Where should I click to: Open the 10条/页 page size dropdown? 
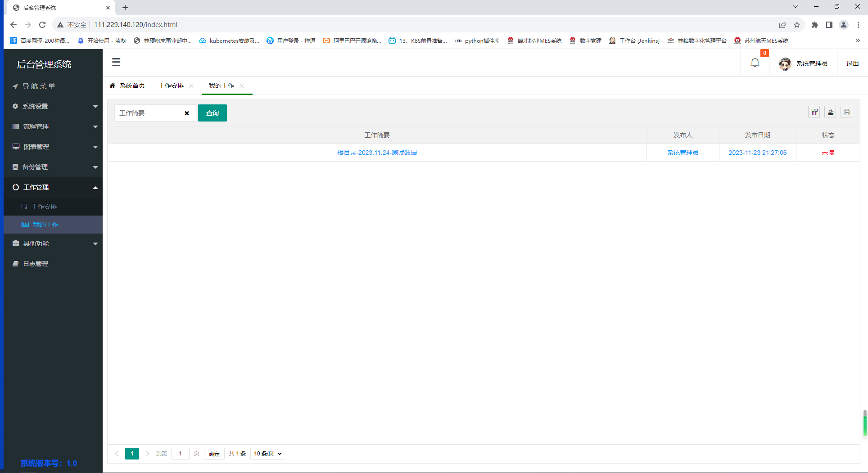(267, 453)
